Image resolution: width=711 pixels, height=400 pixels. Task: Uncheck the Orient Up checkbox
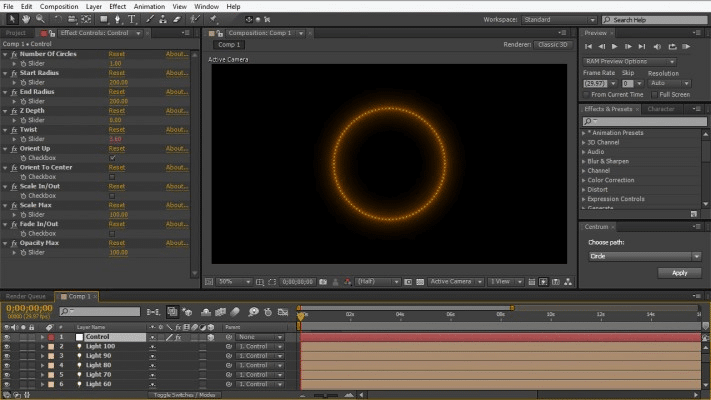click(112, 157)
